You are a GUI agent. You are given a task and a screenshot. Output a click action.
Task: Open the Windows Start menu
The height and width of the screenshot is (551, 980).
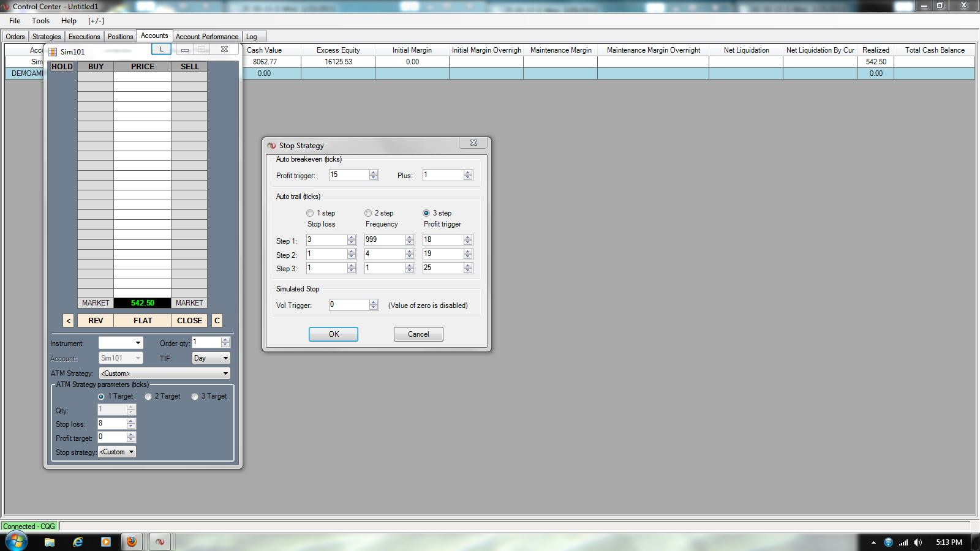coord(16,542)
